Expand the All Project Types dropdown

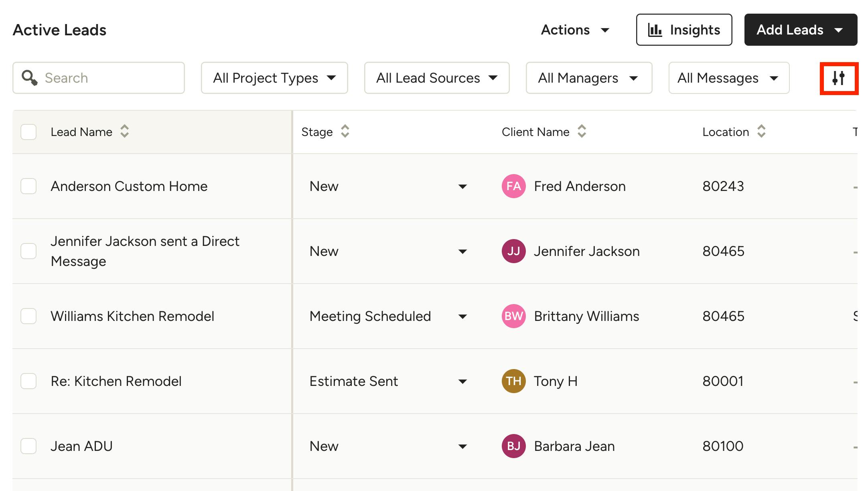tap(274, 78)
